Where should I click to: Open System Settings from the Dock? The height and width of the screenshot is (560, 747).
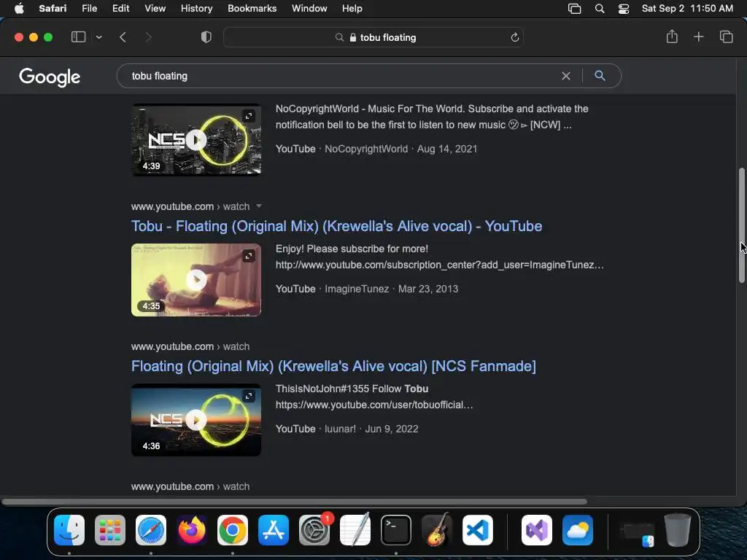click(314, 530)
